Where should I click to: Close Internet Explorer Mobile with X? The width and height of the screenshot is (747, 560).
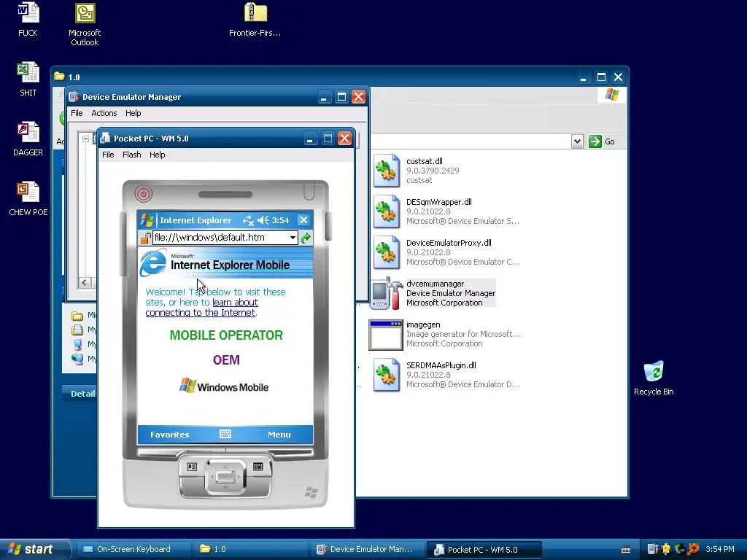point(303,220)
